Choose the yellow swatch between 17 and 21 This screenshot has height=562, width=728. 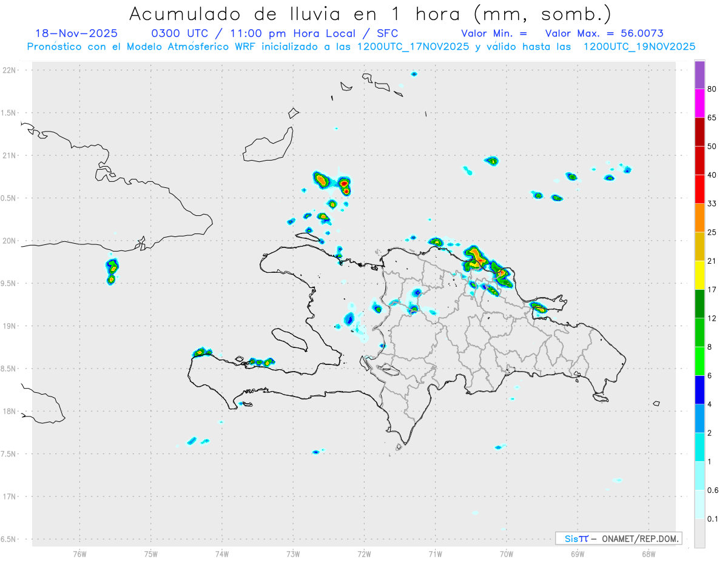(x=699, y=275)
